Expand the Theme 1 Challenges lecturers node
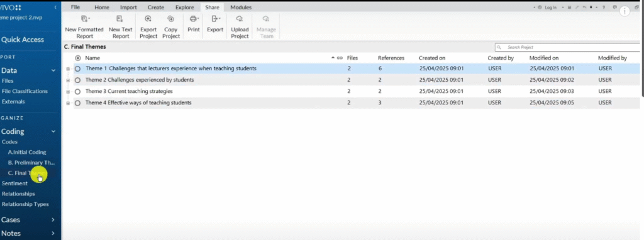The width and height of the screenshot is (644, 240). pos(68,69)
